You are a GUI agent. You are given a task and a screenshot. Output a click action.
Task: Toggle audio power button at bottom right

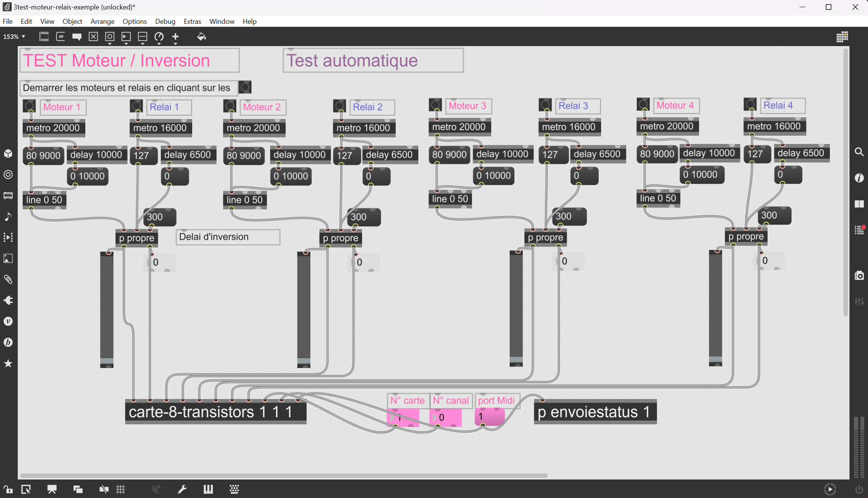859,490
